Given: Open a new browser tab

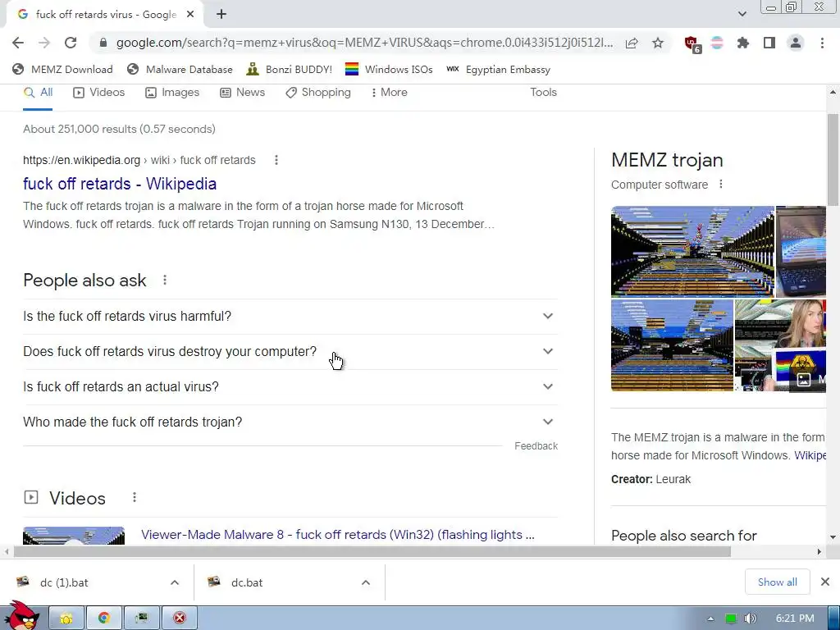Looking at the screenshot, I should click(x=221, y=15).
